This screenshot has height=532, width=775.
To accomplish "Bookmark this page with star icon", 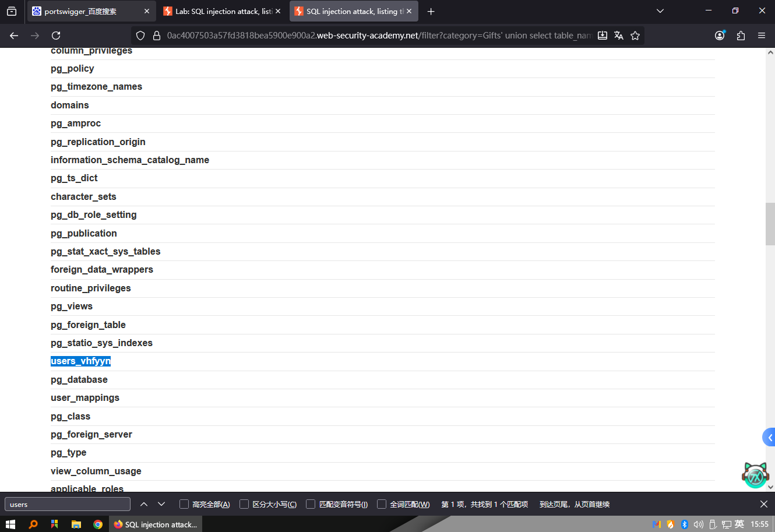I will click(x=635, y=36).
